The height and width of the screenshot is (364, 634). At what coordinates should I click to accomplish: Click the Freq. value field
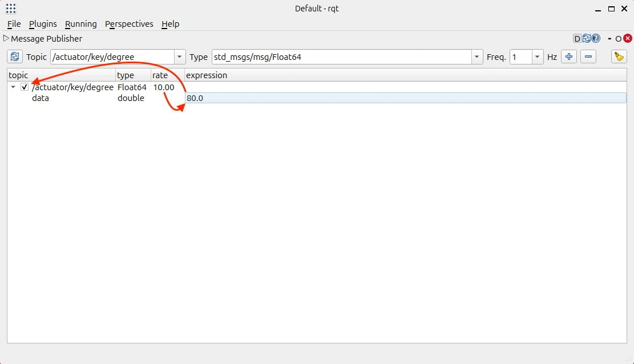pos(521,57)
